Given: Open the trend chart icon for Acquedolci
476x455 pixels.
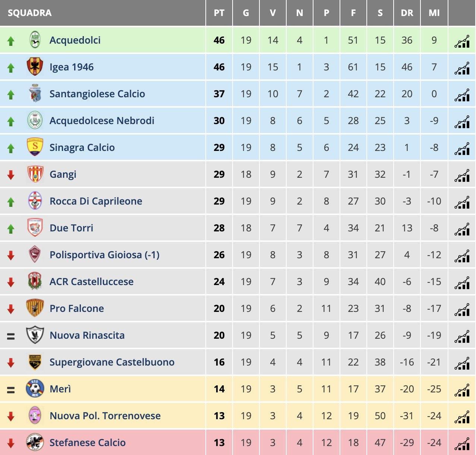Looking at the screenshot, I should pyautogui.click(x=462, y=41).
